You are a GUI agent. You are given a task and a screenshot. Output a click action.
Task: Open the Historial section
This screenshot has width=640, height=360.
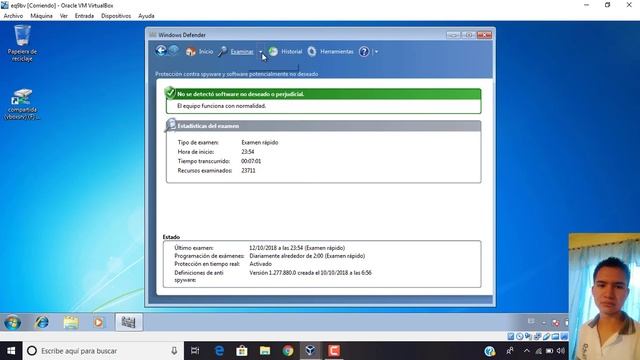pos(285,51)
